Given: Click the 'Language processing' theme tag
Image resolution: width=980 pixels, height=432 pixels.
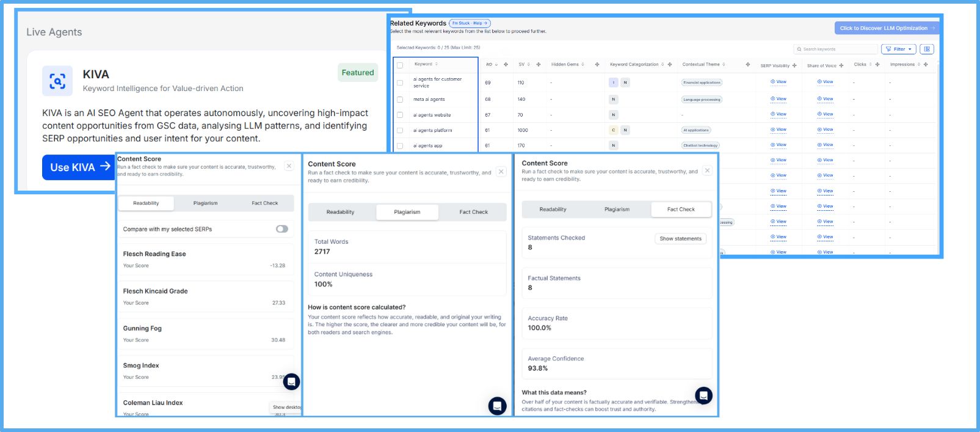Looking at the screenshot, I should pyautogui.click(x=702, y=100).
